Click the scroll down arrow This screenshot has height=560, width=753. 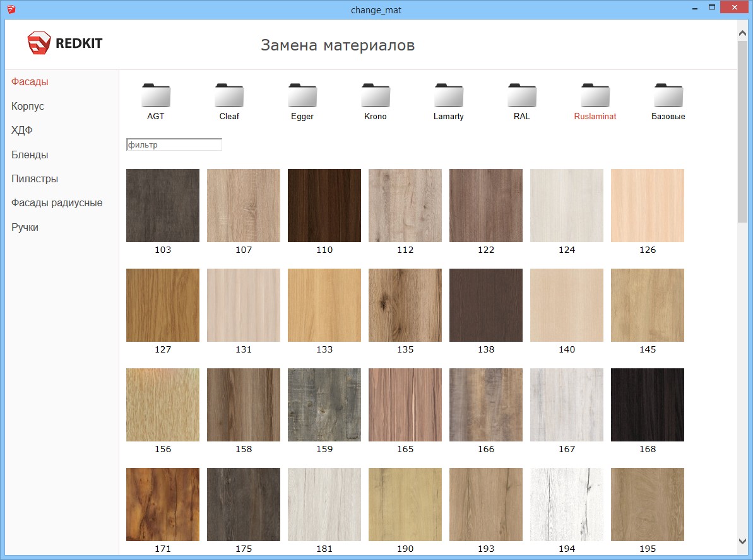point(742,541)
